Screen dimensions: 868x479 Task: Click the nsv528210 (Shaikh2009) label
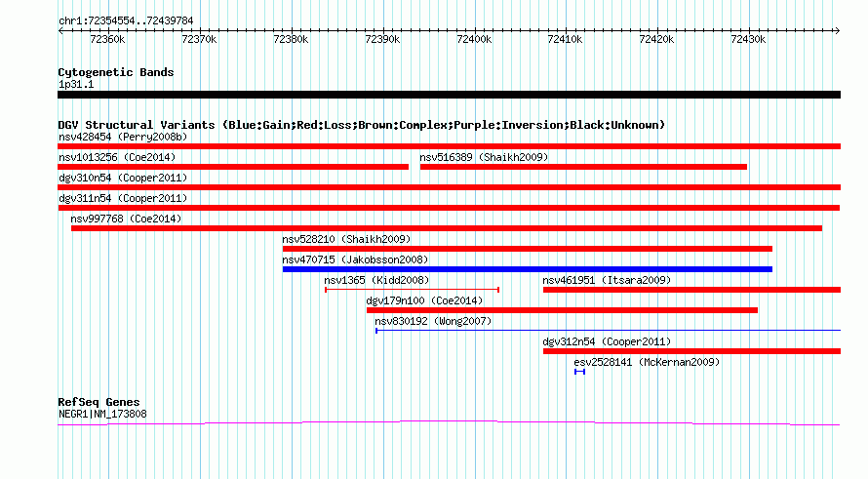tap(346, 239)
